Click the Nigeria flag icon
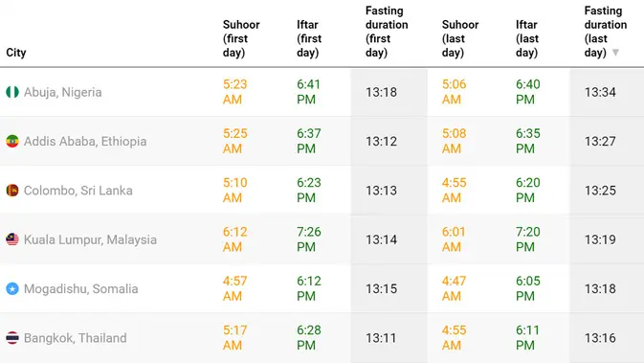 click(x=12, y=92)
